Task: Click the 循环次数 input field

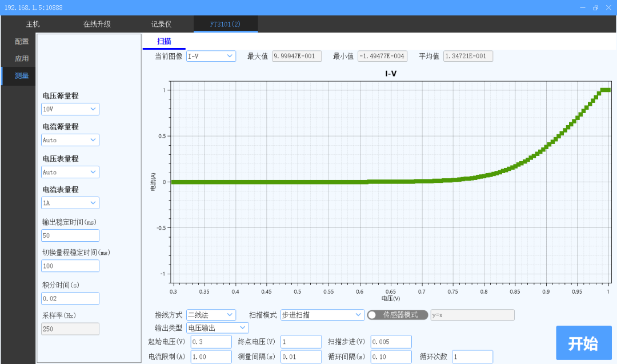Action: pyautogui.click(x=472, y=357)
